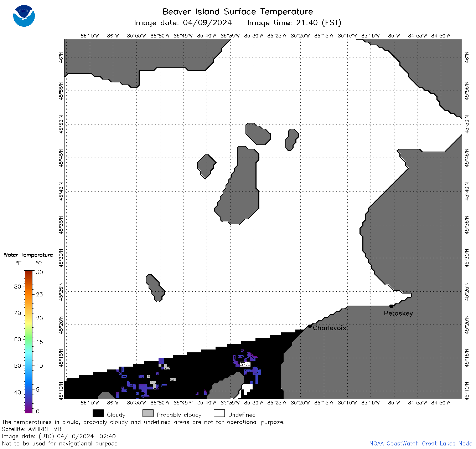Click the 20 °C tick label on scale
The image size is (476, 449).
coord(40,318)
